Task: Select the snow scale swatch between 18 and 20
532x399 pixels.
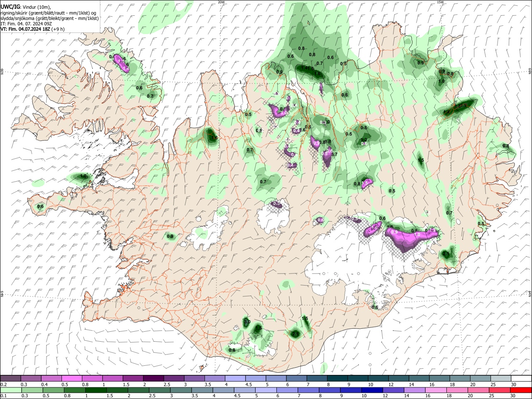Action: click(461, 378)
